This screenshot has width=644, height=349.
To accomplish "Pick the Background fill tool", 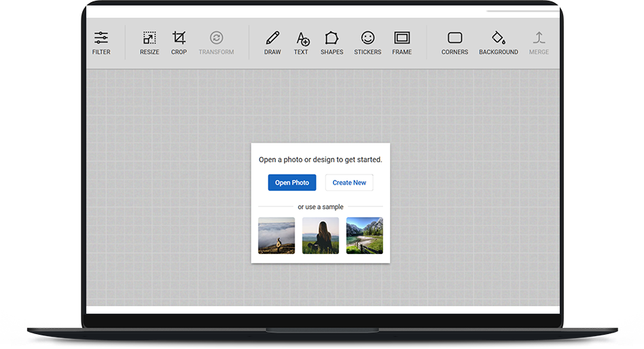I will (x=499, y=43).
